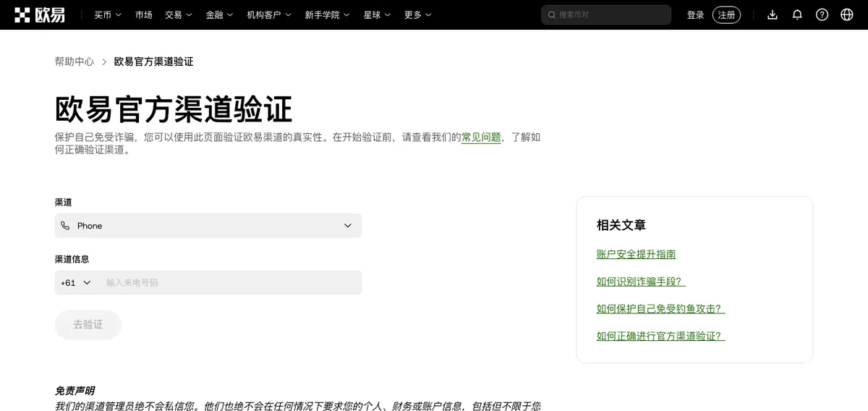Expand the 新手学院 dropdown menu

[328, 14]
